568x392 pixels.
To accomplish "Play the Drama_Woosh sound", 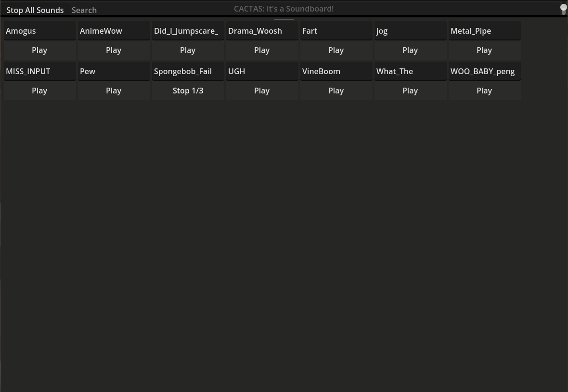I will pyautogui.click(x=262, y=51).
